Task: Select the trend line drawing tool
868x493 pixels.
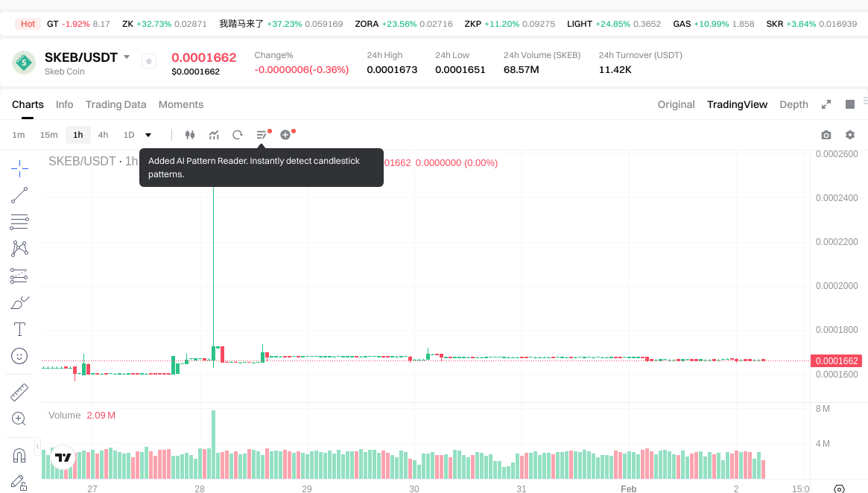Action: point(19,195)
